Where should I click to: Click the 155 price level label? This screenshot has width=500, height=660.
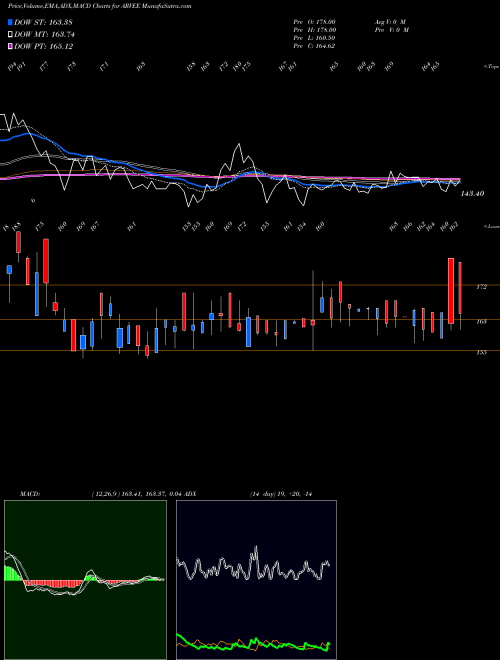pos(481,352)
